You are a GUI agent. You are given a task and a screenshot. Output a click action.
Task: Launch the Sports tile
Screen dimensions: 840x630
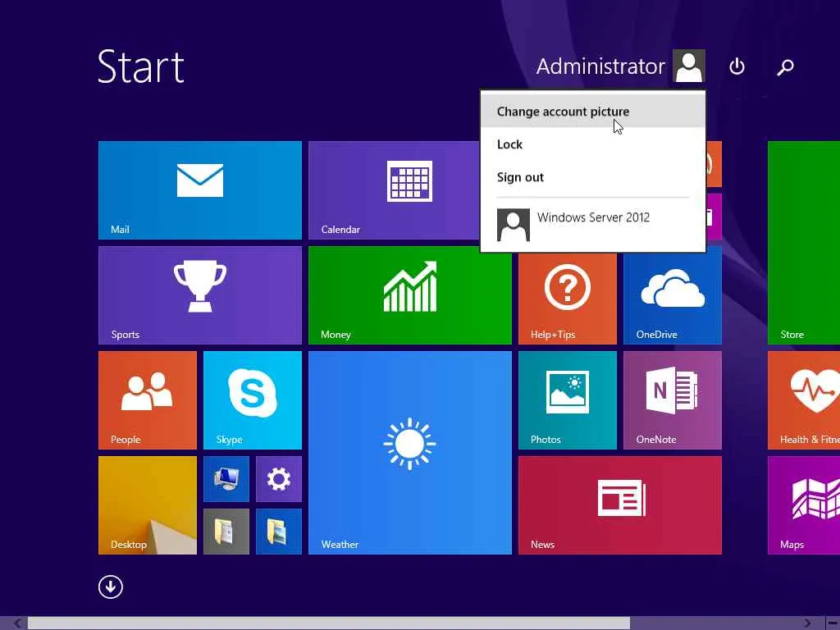pyautogui.click(x=200, y=295)
